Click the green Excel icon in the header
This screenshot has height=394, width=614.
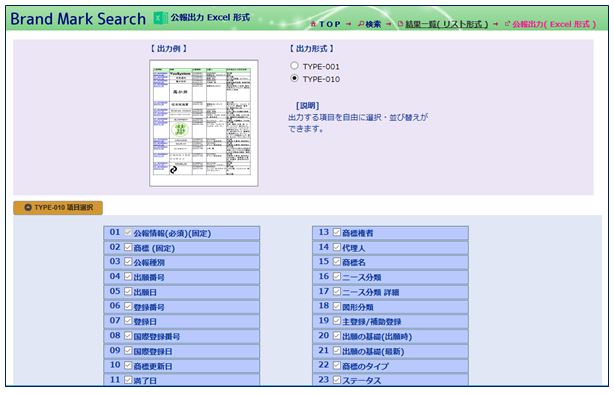pos(160,18)
